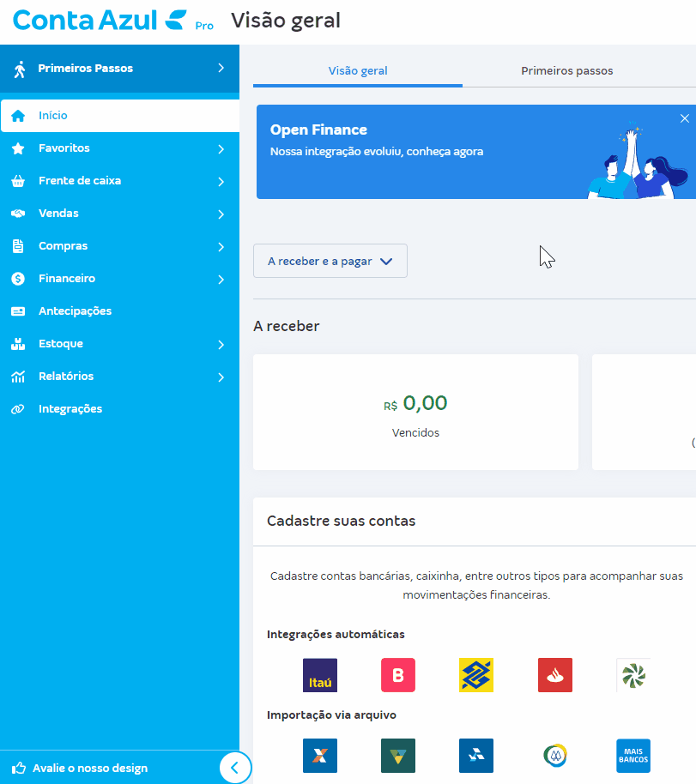Screen dimensions: 696x784
Task: Expand the Frente de caixa submenu arrow
Action: [221, 182]
